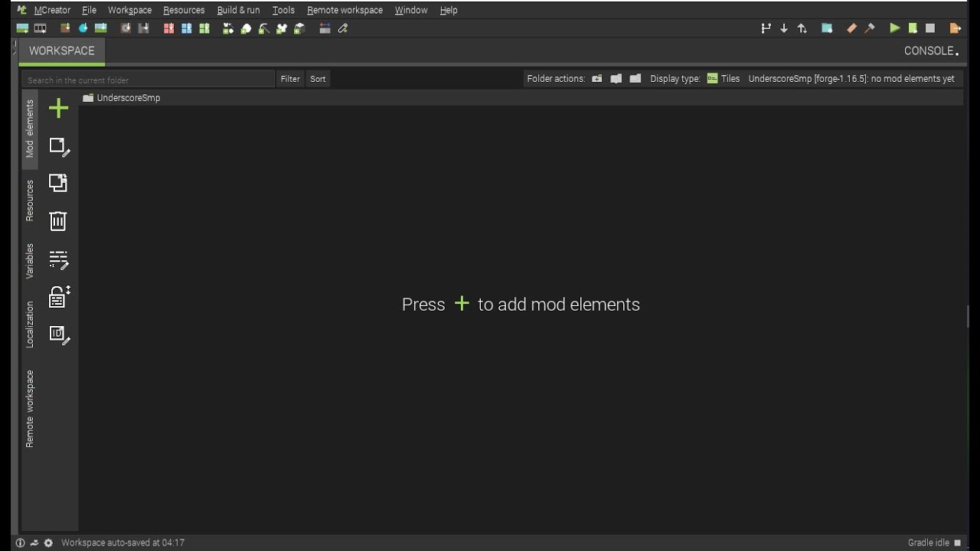Click the remote branch setup icon

click(x=766, y=28)
